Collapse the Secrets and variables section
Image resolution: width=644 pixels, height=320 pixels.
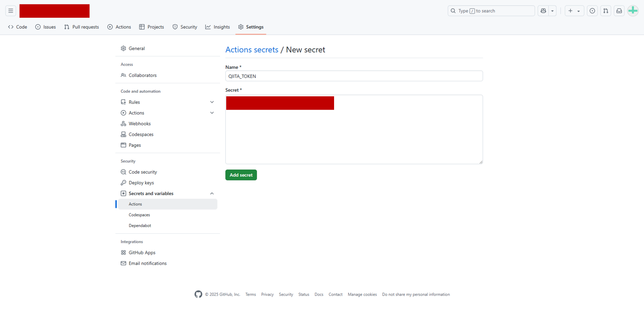(x=212, y=193)
